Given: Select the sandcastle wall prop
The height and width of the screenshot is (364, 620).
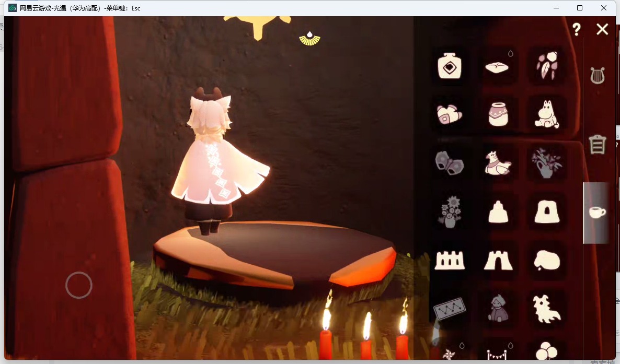Looking at the screenshot, I should pyautogui.click(x=450, y=261).
